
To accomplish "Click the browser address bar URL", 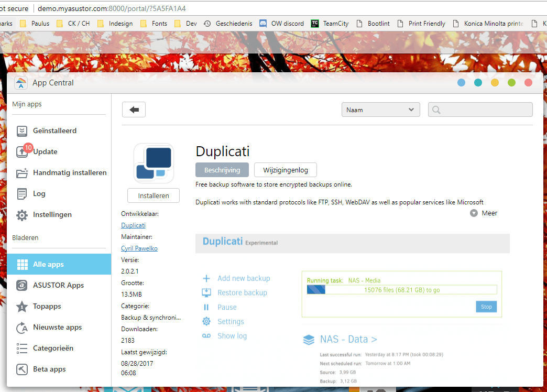I will (112, 8).
